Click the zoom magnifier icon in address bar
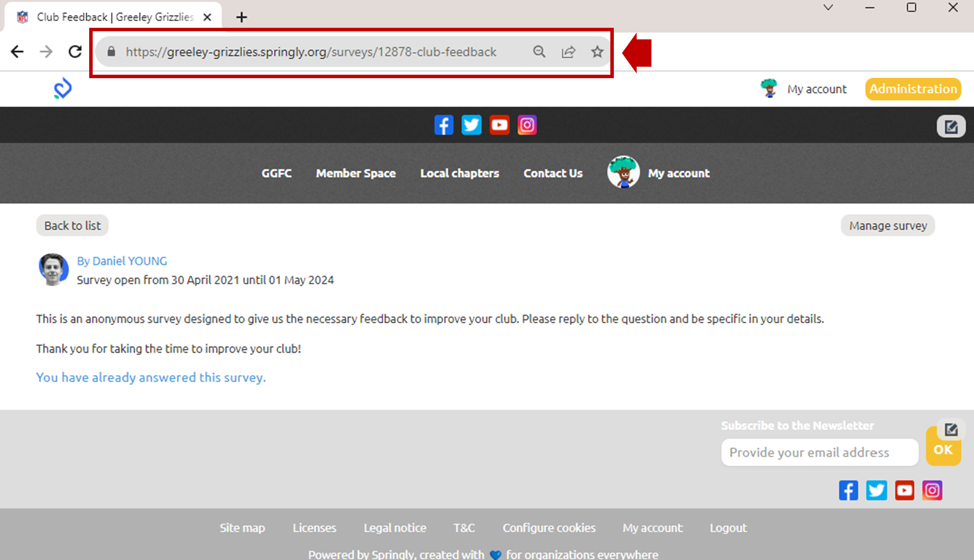 [x=539, y=52]
